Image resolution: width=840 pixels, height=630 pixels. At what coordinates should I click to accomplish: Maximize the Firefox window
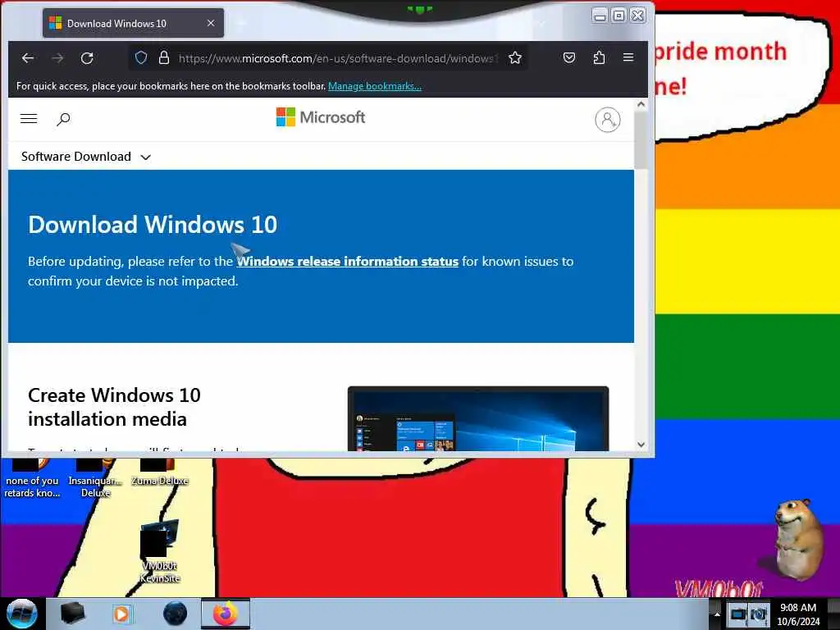click(619, 16)
